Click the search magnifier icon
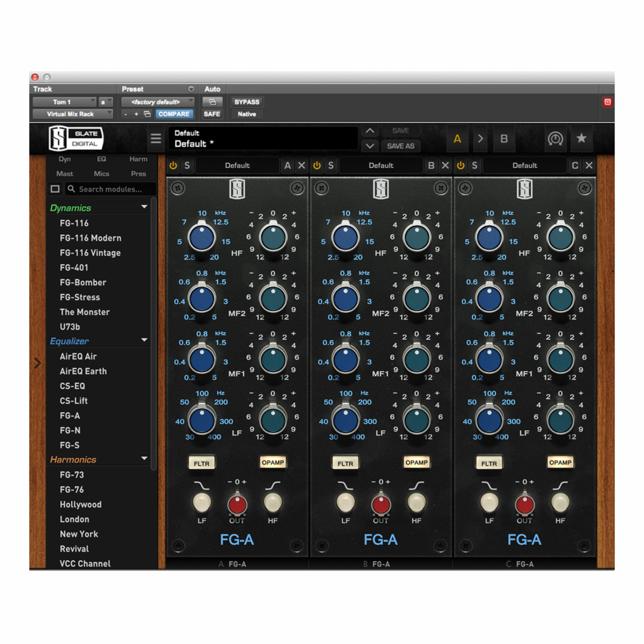Screen dimensions: 644x644 (x=71, y=189)
